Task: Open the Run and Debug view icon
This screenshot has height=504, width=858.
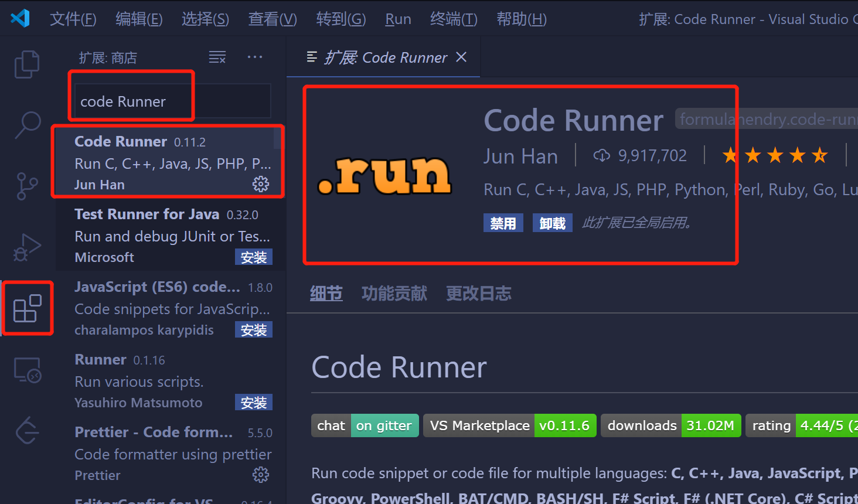Action: (x=27, y=247)
